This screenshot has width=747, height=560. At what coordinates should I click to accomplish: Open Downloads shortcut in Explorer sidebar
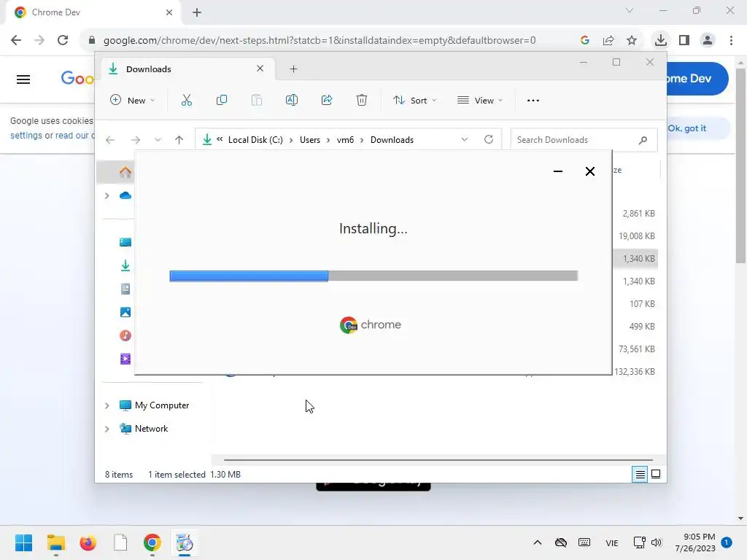pyautogui.click(x=125, y=265)
